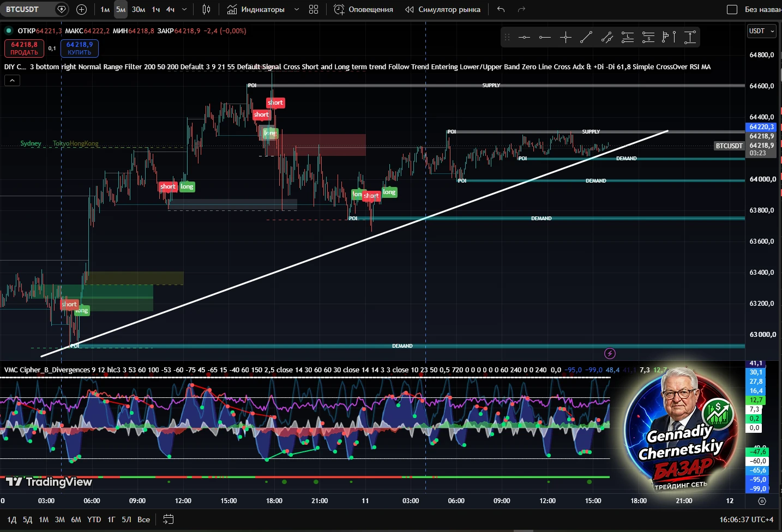This screenshot has width=782, height=532.
Task: Click the redo arrow in the top toolbar
Action: pyautogui.click(x=521, y=9)
